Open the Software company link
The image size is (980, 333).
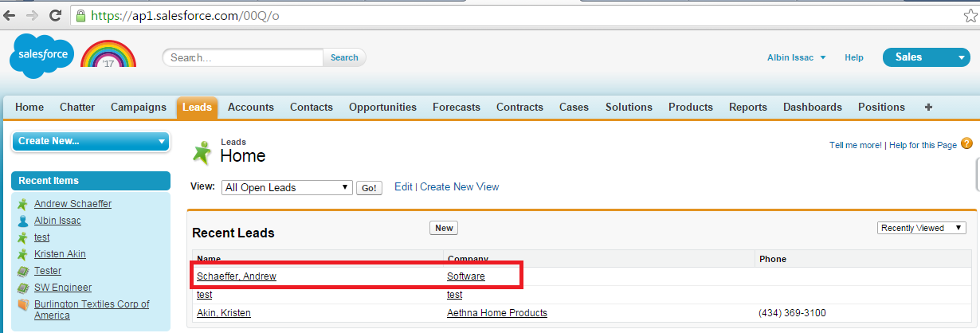[x=466, y=276]
